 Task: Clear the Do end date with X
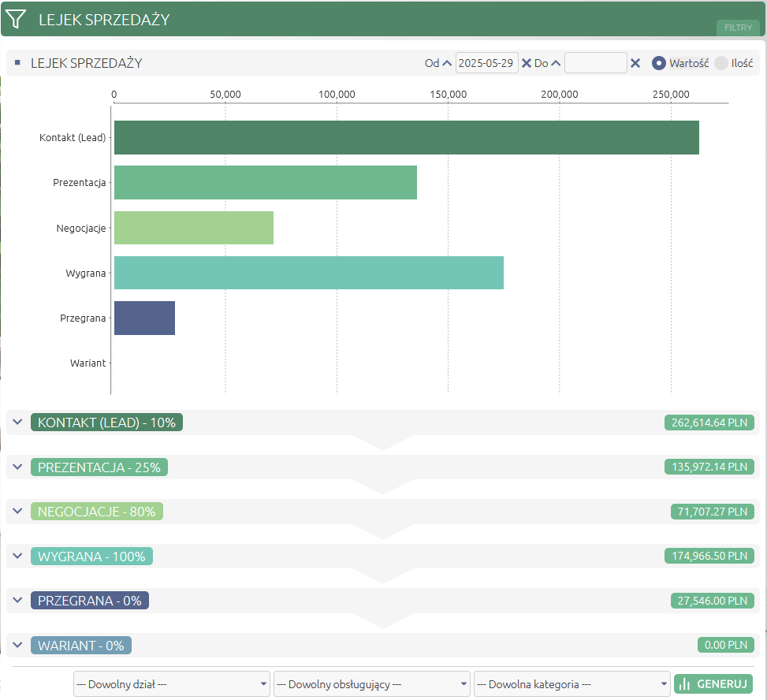(x=635, y=63)
